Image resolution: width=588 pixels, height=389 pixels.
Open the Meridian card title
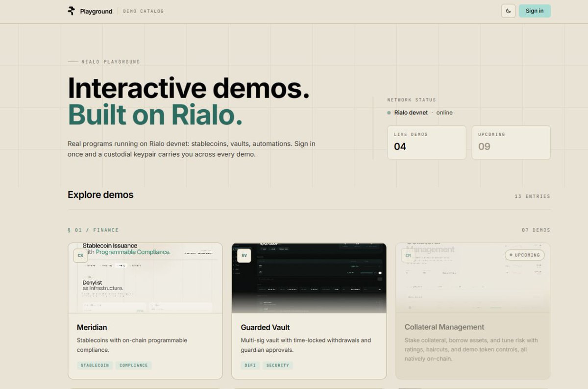point(92,327)
